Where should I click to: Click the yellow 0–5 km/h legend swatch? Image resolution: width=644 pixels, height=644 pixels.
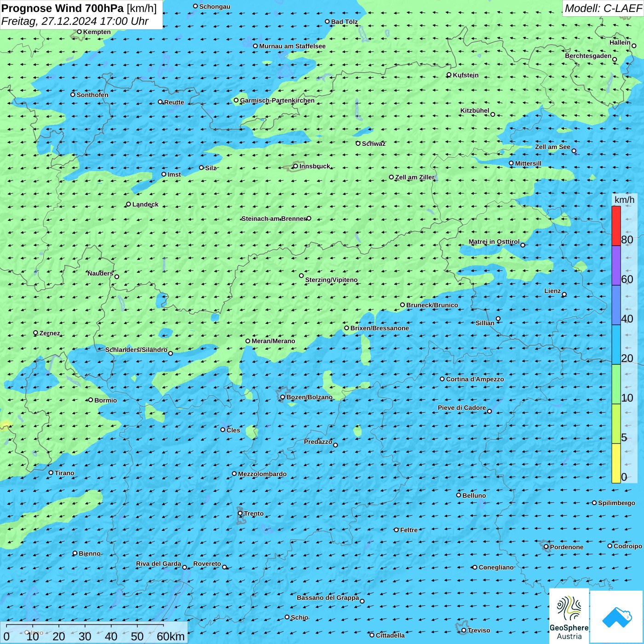(x=616, y=463)
